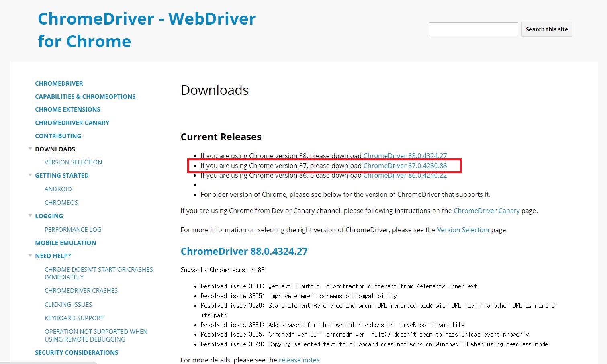Click the Downloads page heading
This screenshot has width=607, height=364.
pyautogui.click(x=215, y=90)
